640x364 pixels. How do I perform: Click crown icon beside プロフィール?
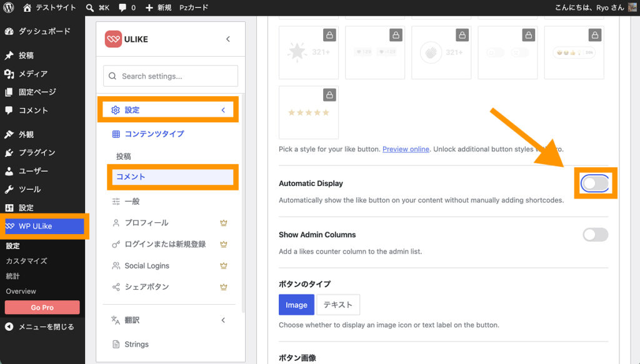coord(224,223)
